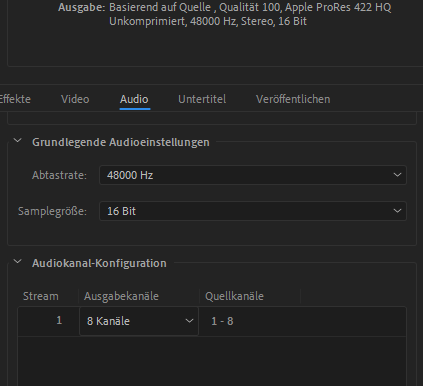
Task: Click the Quellkanäle column header
Action: (x=234, y=296)
